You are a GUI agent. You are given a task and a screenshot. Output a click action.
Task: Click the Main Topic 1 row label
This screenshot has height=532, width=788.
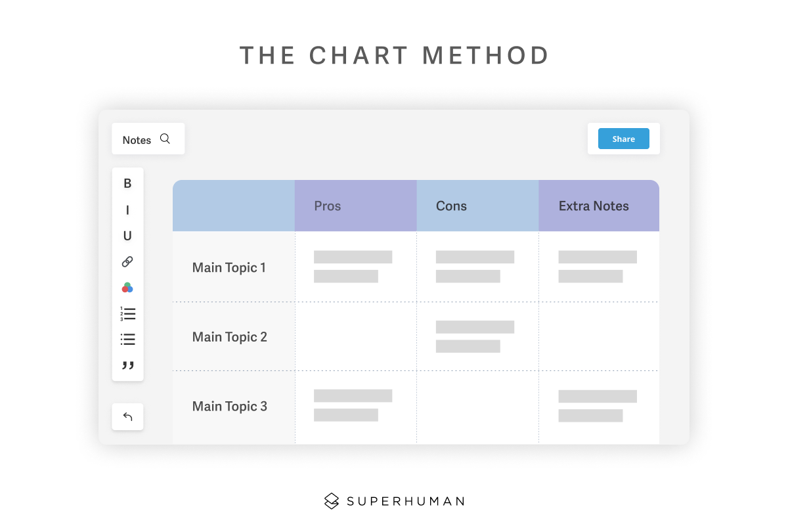coord(229,267)
